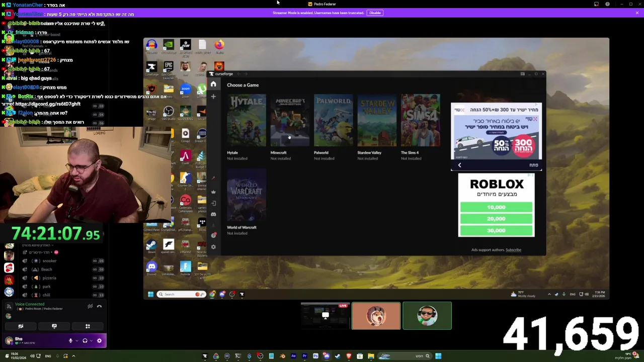Viewport: 644px width, 362px height.
Task: Dismiss the Streamer Mode banner X
Action: [637, 13]
